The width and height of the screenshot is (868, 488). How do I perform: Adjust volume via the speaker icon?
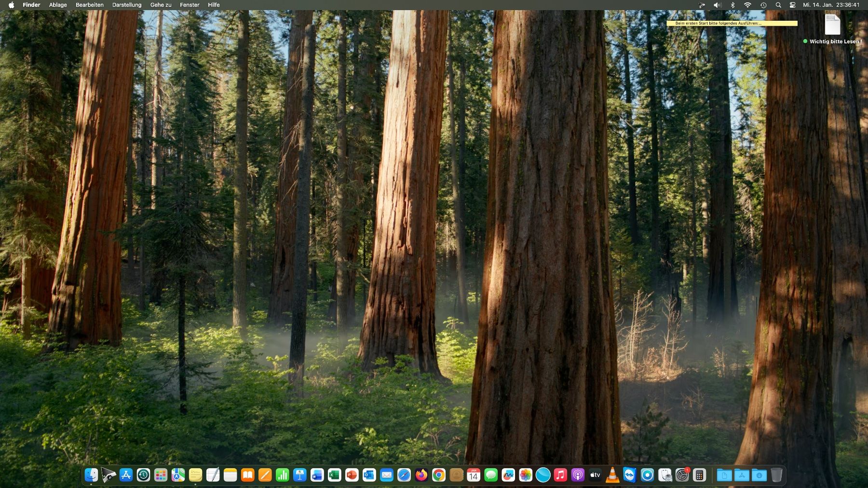717,5
